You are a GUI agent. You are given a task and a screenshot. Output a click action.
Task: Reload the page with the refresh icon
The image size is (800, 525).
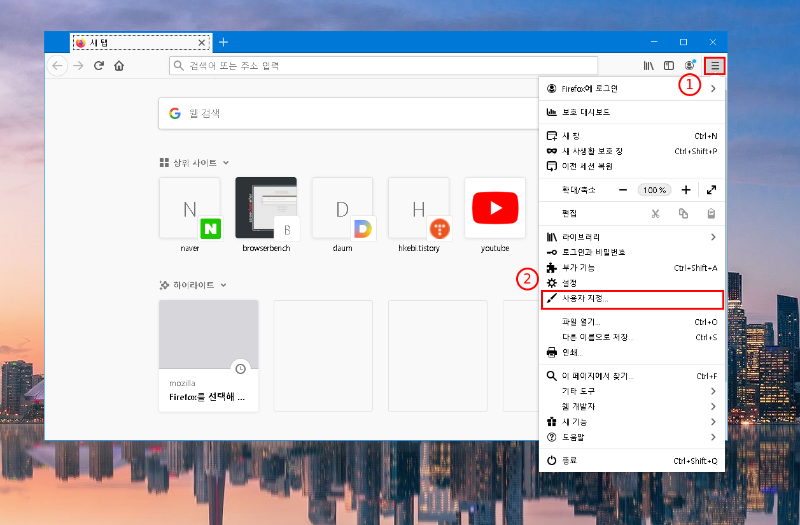click(x=99, y=66)
